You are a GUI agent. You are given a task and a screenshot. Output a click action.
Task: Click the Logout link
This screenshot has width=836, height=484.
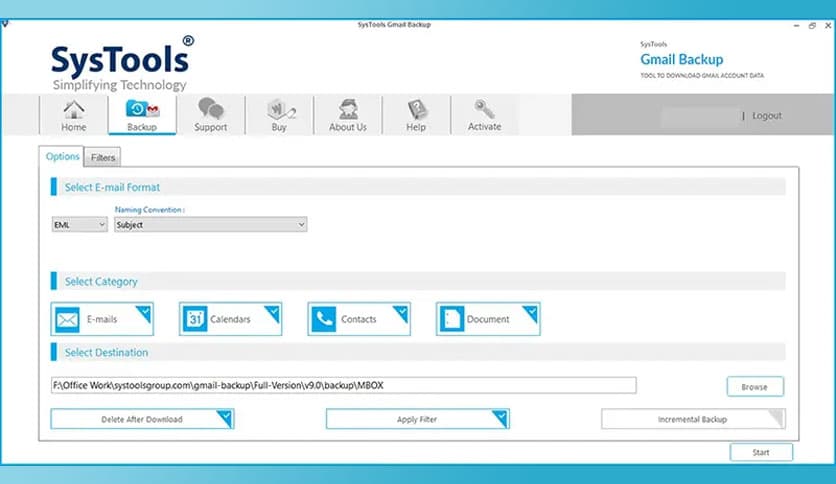click(x=767, y=116)
